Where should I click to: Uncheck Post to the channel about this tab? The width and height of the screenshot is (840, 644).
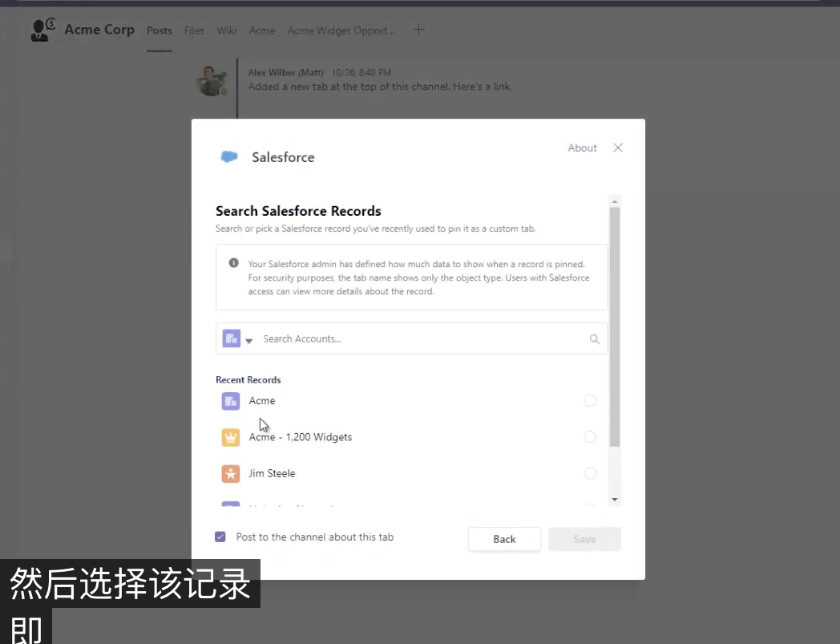[220, 537]
